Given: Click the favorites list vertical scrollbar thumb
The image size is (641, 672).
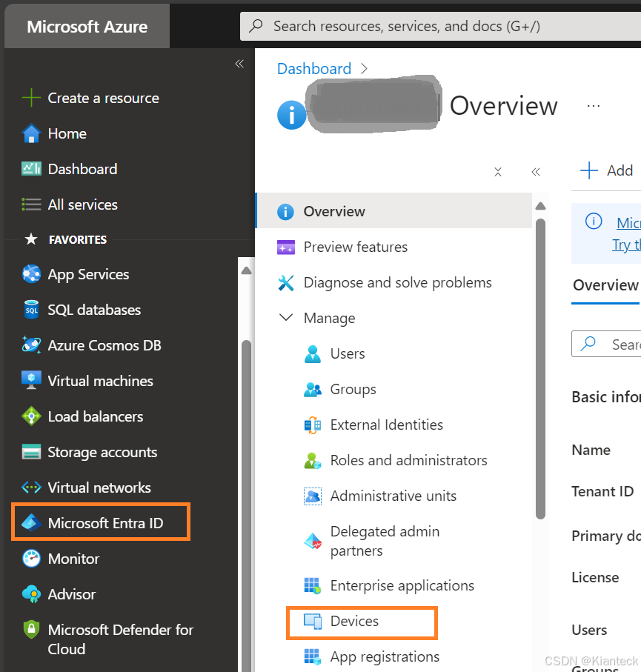Looking at the screenshot, I should tap(246, 506).
